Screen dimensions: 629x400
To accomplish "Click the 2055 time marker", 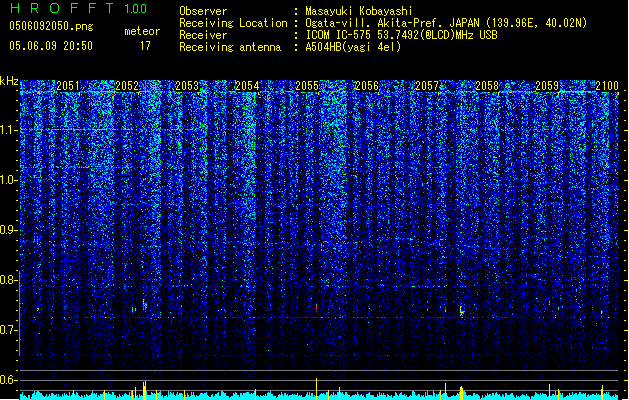I will coord(307,86).
